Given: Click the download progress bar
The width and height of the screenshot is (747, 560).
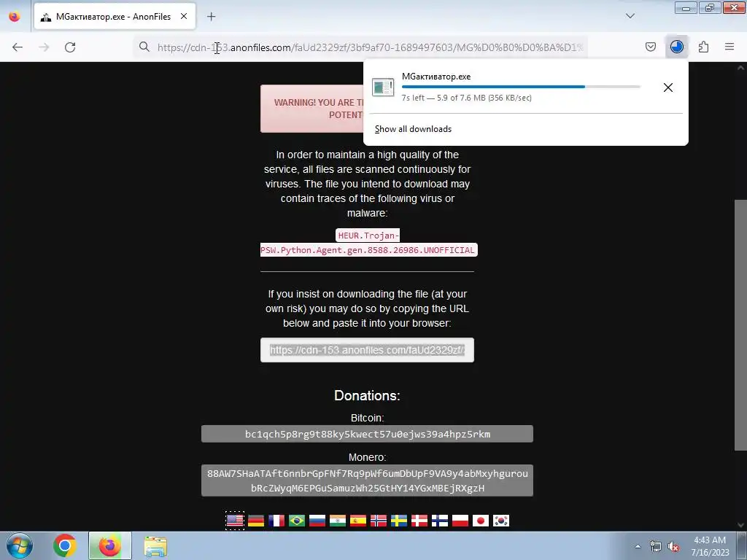Looking at the screenshot, I should coord(521,87).
